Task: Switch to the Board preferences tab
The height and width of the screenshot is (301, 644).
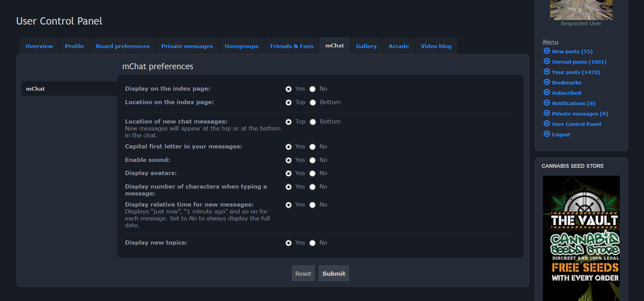Action: 123,46
